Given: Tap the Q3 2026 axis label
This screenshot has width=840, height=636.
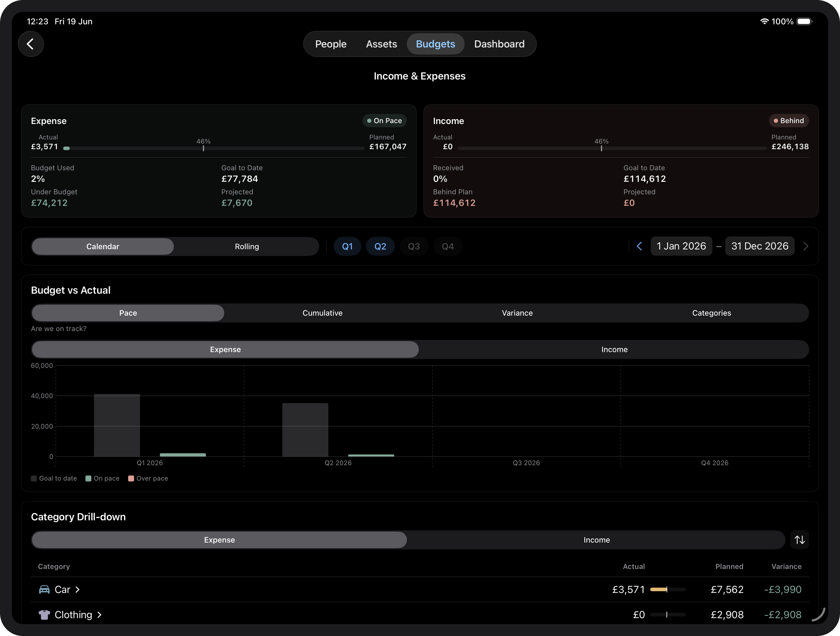Looking at the screenshot, I should click(x=526, y=463).
